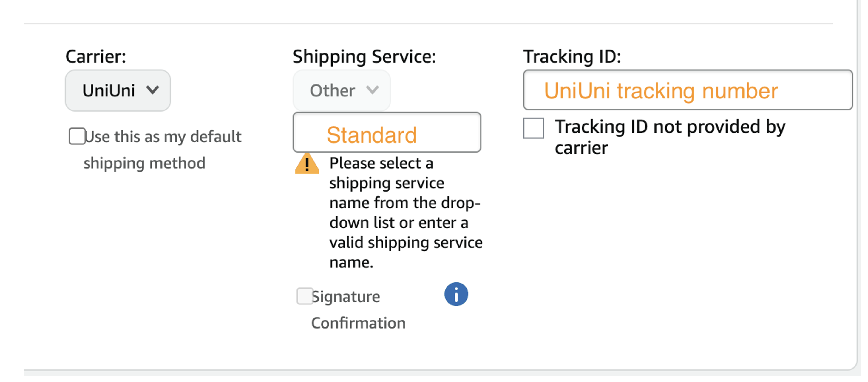Click the orange warning triangle icon
This screenshot has width=868, height=382.
click(307, 165)
